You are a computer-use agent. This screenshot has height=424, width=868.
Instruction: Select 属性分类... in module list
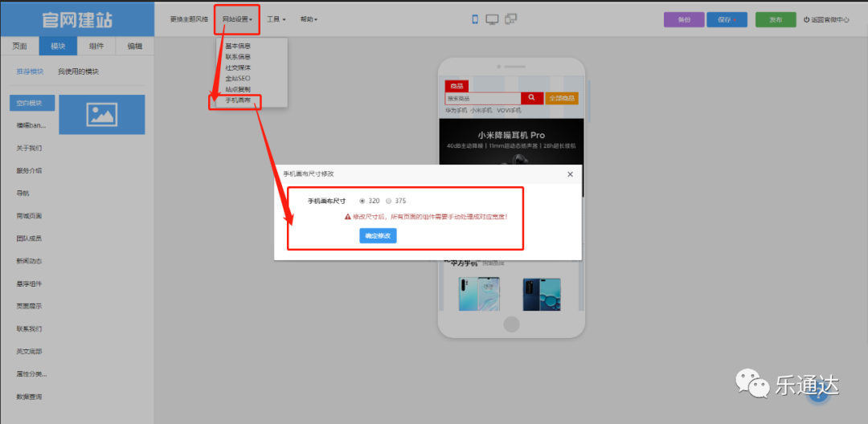[31, 374]
